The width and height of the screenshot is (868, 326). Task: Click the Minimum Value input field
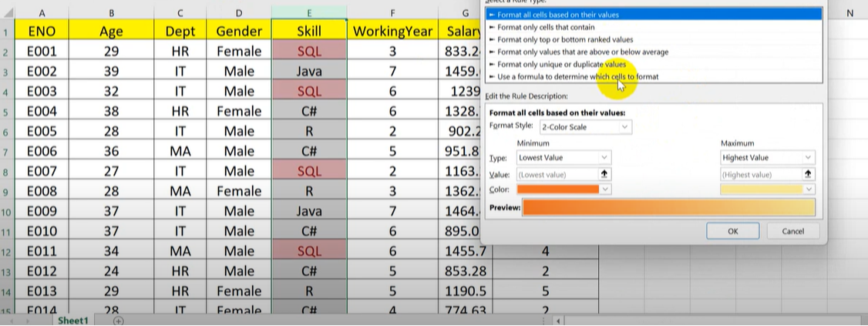pyautogui.click(x=557, y=175)
